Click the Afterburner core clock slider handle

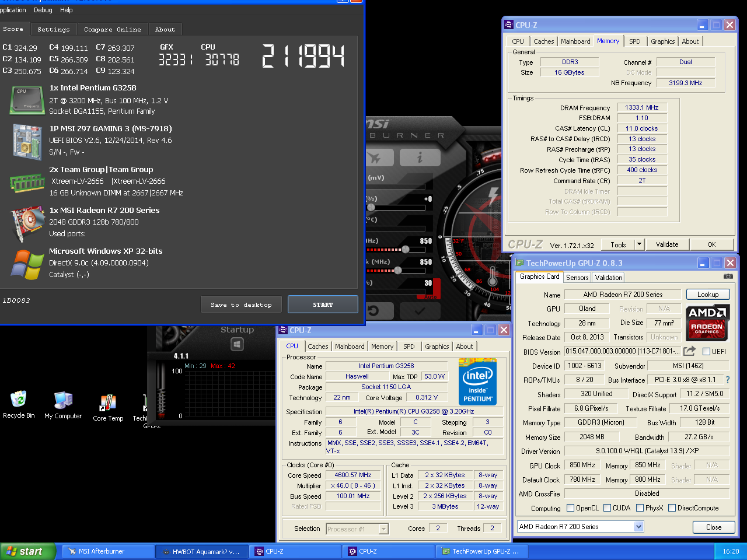[406, 249]
